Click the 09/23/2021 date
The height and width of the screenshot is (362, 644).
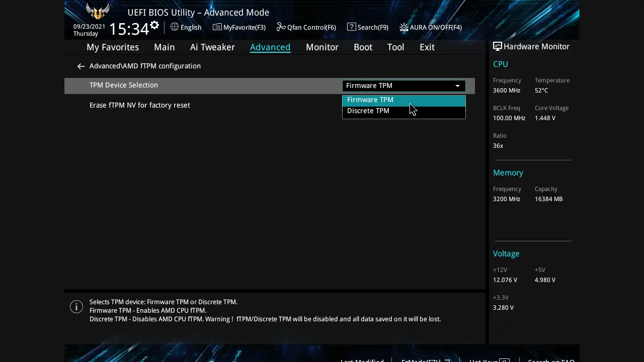(x=90, y=27)
